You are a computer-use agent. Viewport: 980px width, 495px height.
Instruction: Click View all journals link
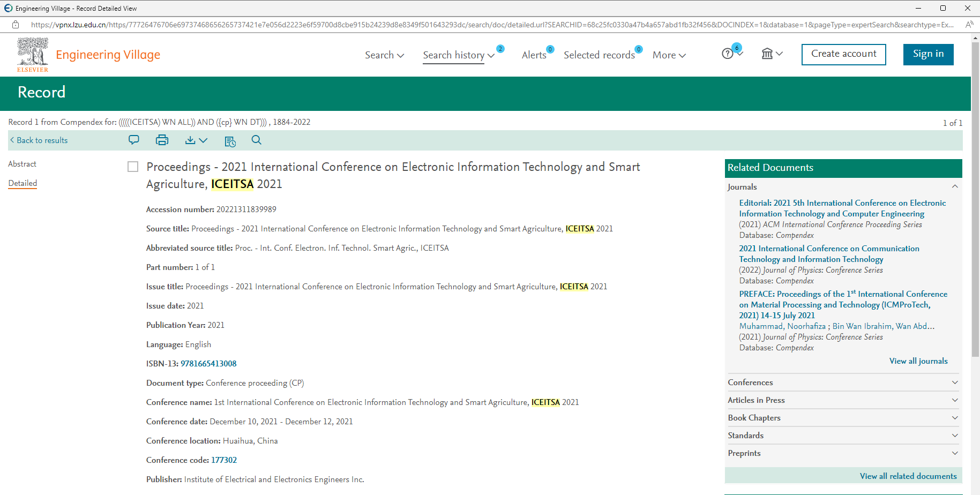point(918,361)
